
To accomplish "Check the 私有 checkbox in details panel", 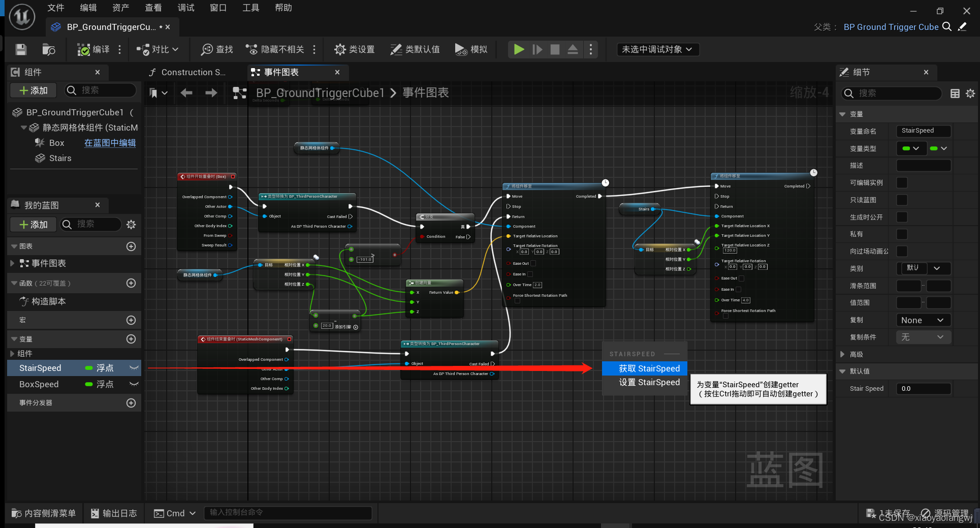I will click(902, 234).
